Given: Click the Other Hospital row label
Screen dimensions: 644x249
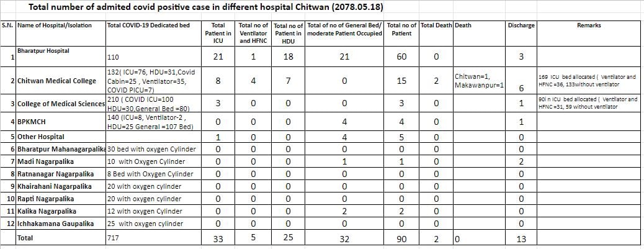Looking at the screenshot, I should 41,137.
